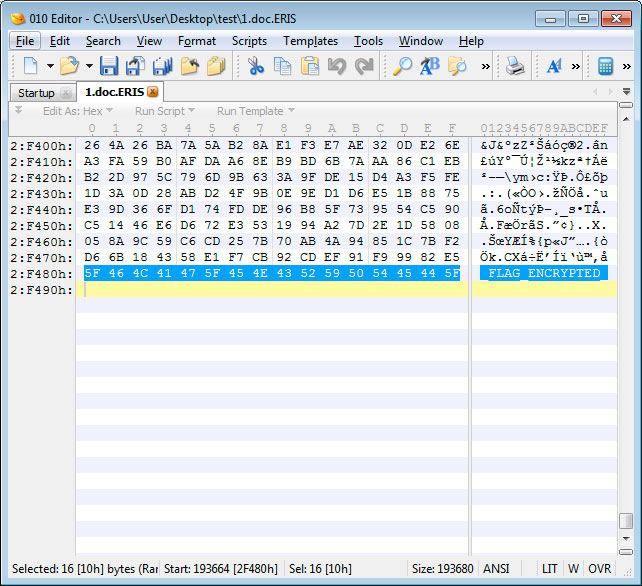
Task: Expand hidden view toolbar items chevron
Action: 576,66
